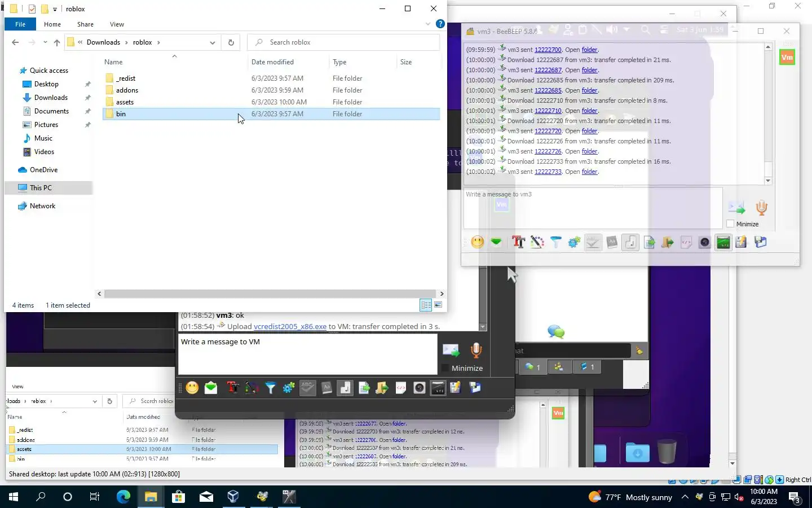Select This PC in navigation pane
This screenshot has width=812, height=508.
pos(41,188)
